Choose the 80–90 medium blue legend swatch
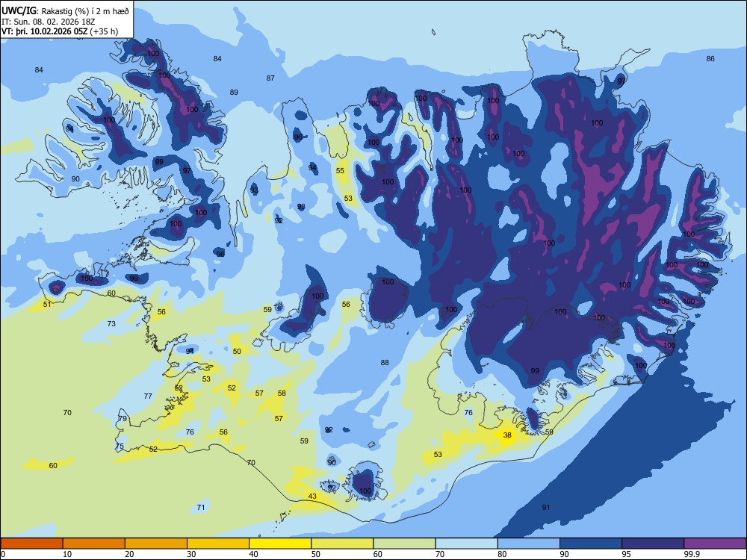Screen dimensions: 747x560 pos(529,544)
